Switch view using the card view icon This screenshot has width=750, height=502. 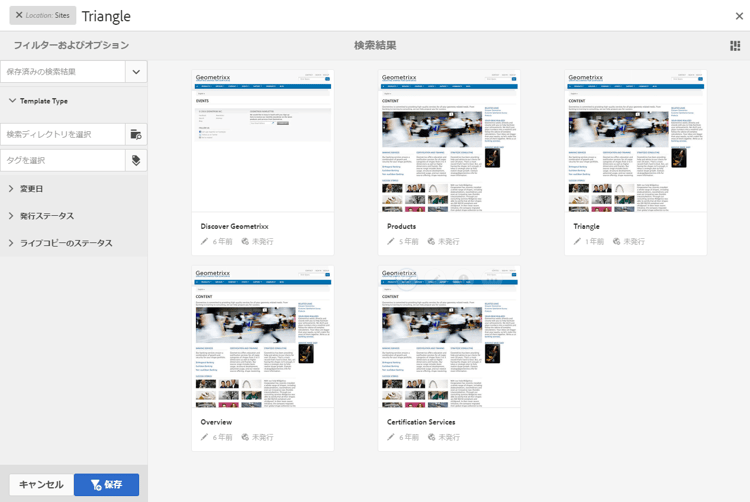point(735,45)
